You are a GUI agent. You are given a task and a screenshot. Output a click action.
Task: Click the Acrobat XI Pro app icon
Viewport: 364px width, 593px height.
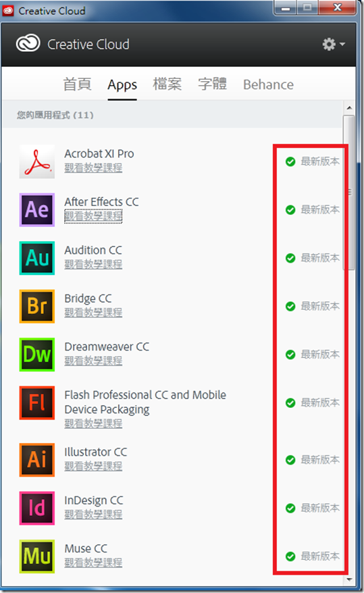(x=37, y=161)
